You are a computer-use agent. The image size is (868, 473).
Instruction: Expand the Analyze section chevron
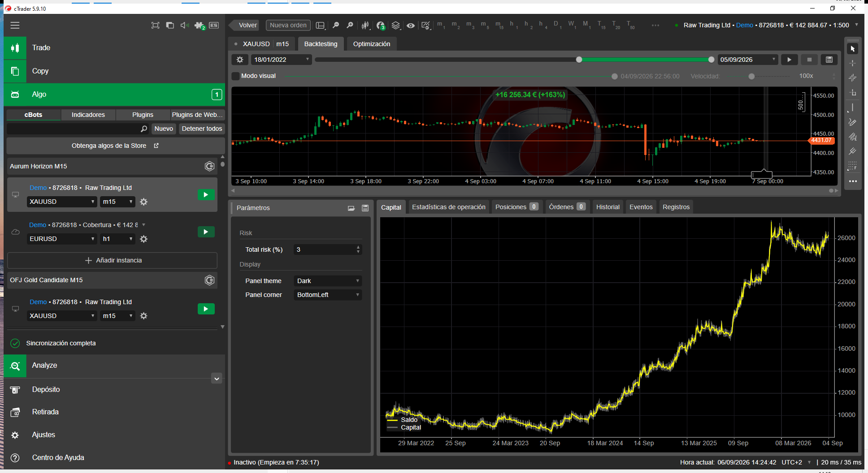tap(217, 379)
